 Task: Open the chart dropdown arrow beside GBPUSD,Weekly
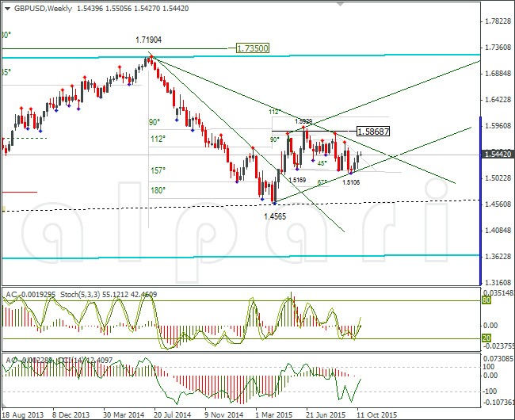(8, 9)
